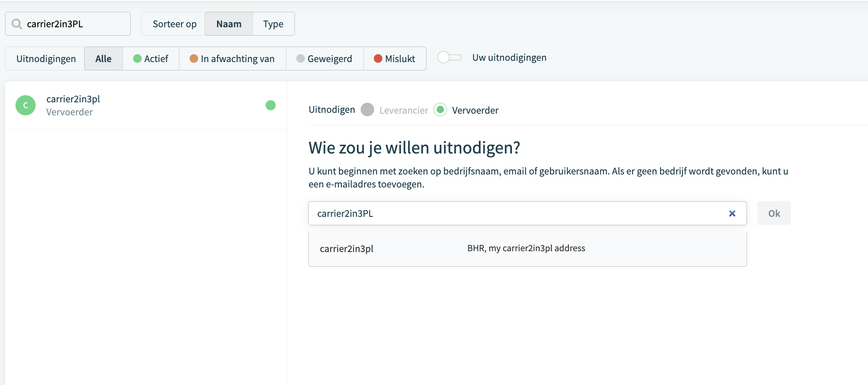Focus the invite company search input

click(527, 213)
